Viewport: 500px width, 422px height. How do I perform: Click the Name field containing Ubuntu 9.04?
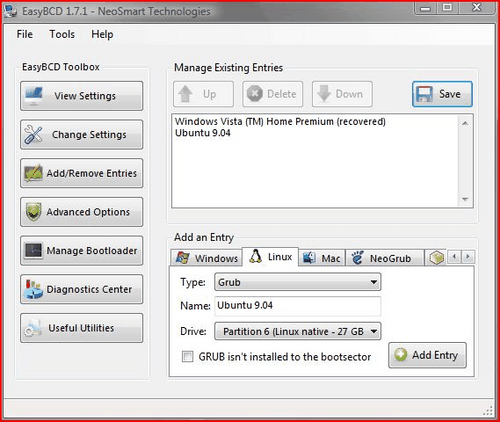(298, 306)
